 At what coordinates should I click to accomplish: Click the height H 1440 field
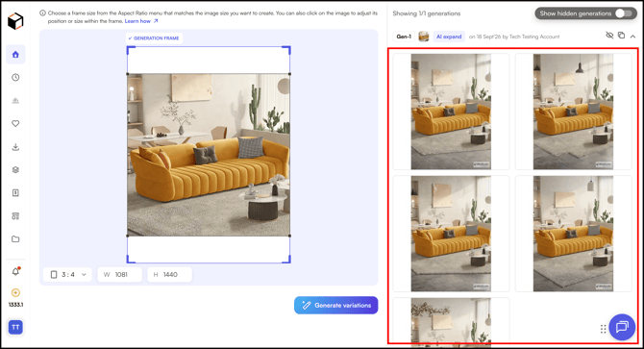tap(169, 275)
